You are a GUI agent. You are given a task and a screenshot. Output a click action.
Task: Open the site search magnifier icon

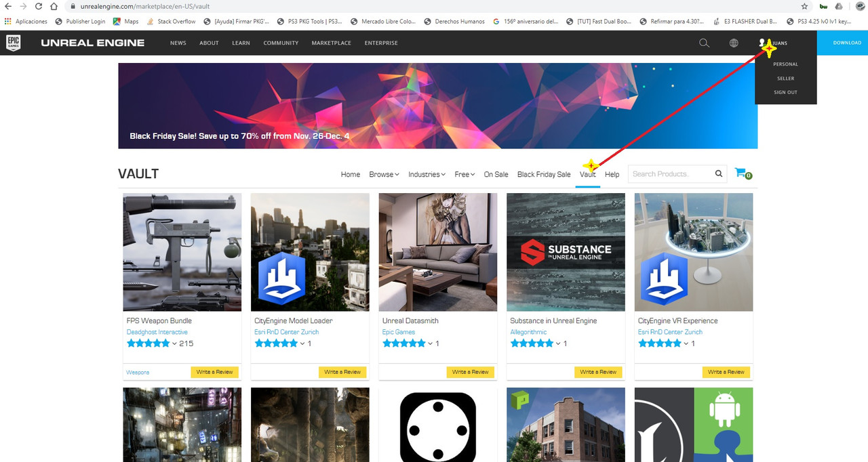pyautogui.click(x=704, y=43)
